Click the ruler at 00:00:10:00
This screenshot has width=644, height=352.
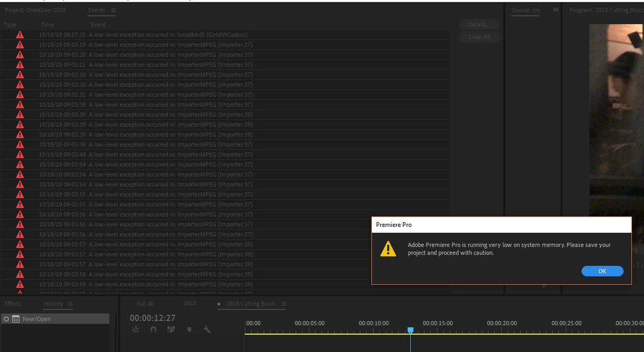point(373,323)
